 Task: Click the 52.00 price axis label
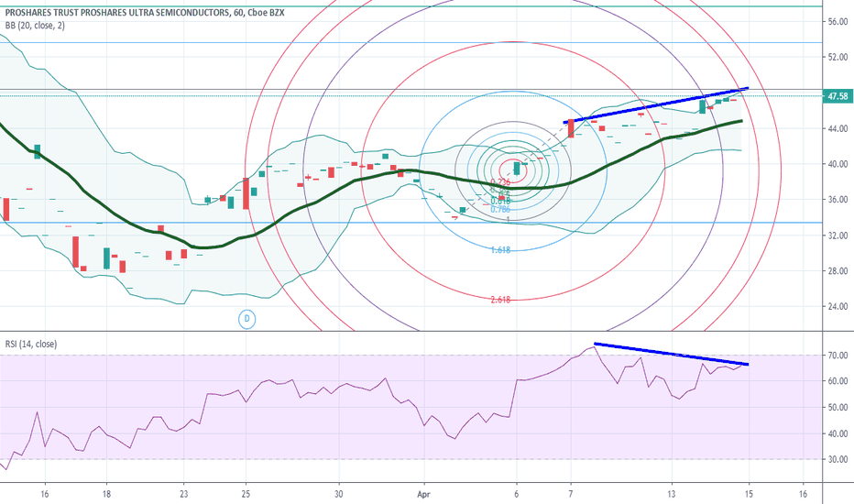point(838,57)
